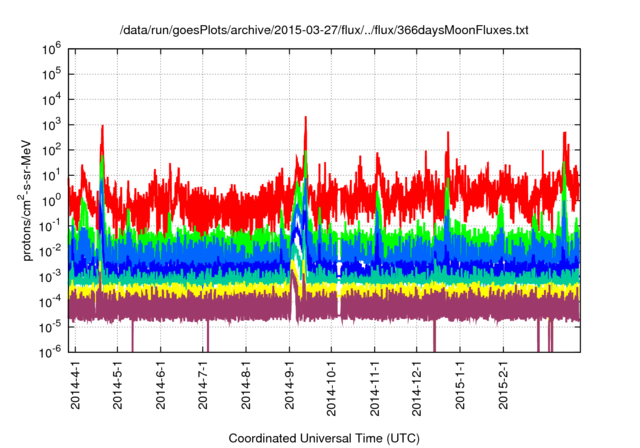Viewport: 640px width, 448px height.
Task: Click the 2014-6-1 date tick label
Action: 161,384
